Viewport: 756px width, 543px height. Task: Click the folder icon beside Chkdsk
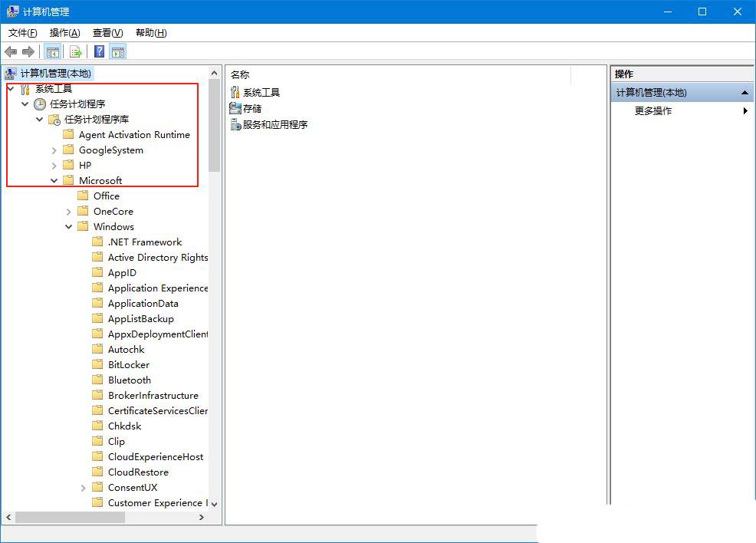point(97,426)
